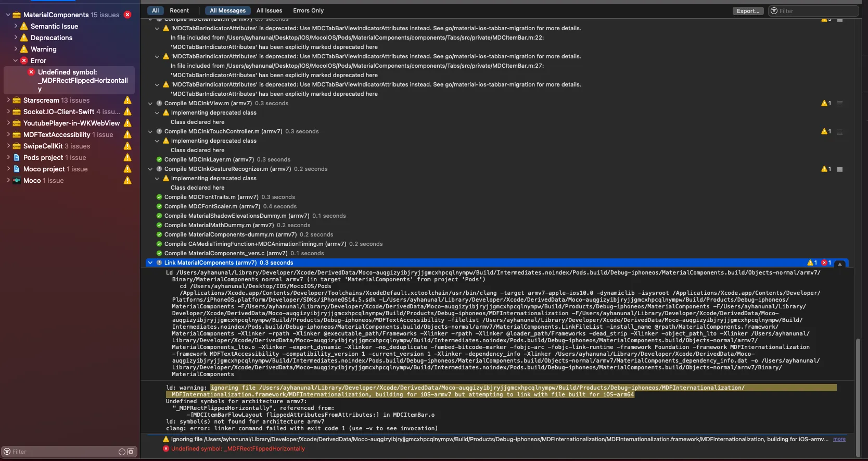868x461 pixels.
Task: Expand the Warning group in sidebar
Action: [16, 49]
